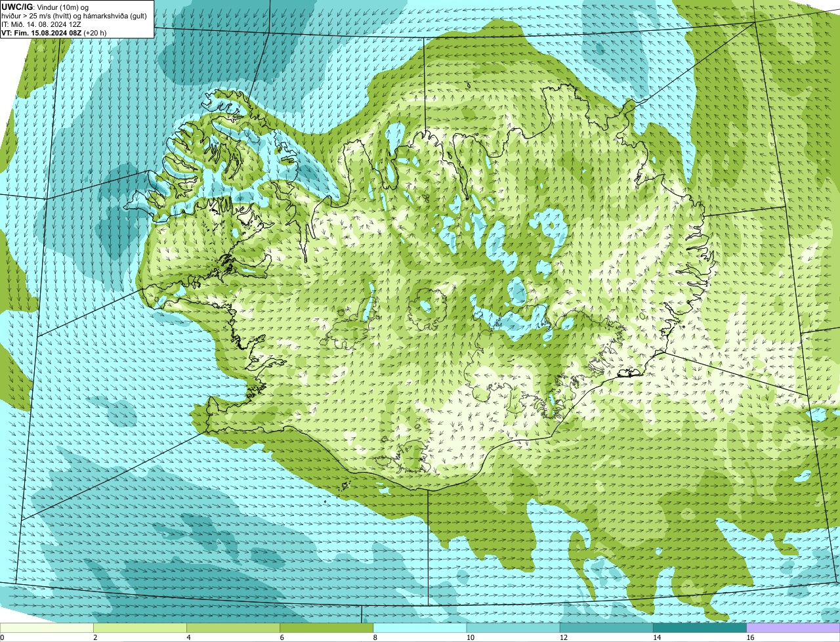Image resolution: width=840 pixels, height=642 pixels.
Task: Click the purple legend swatch above 16 m/s
Action: click(x=793, y=628)
